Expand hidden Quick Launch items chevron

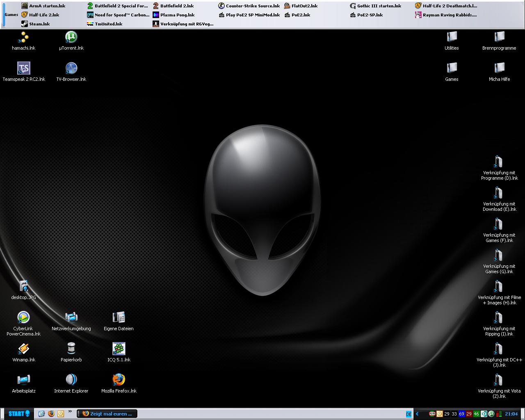70,411
